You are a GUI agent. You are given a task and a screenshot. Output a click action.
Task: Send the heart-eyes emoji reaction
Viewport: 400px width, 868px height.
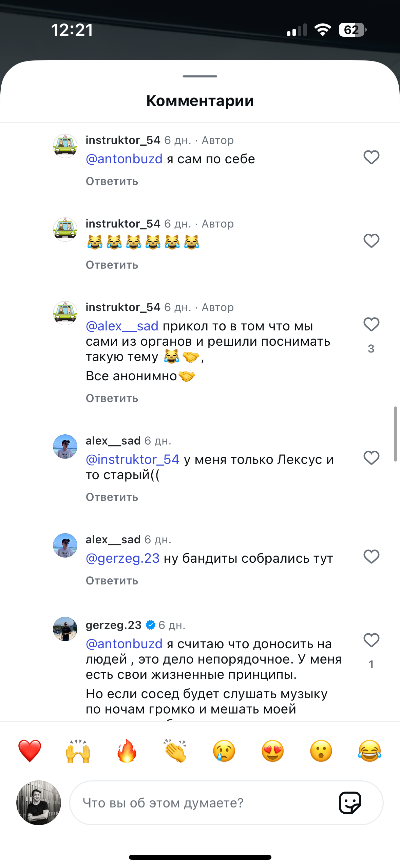coord(272,751)
